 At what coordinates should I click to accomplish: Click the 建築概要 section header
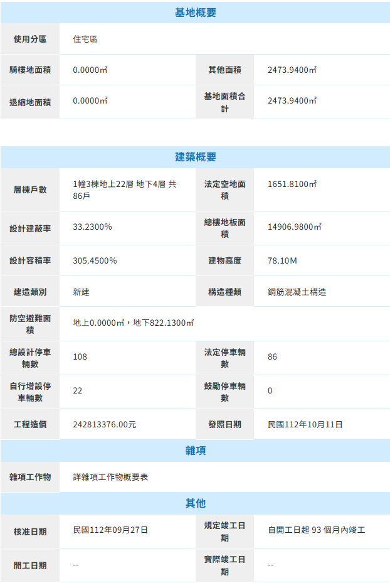[x=195, y=157]
